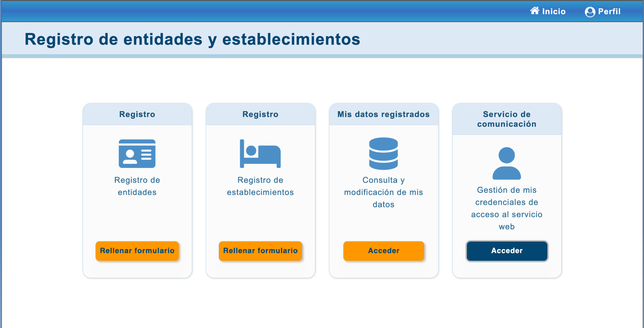Click 'Consulta y modificación de mis datos' text

point(384,192)
